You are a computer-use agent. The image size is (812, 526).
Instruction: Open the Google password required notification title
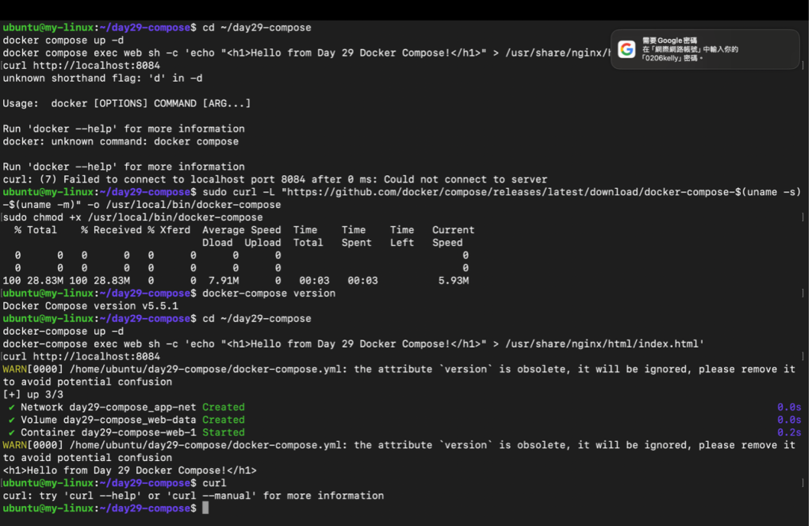point(669,40)
